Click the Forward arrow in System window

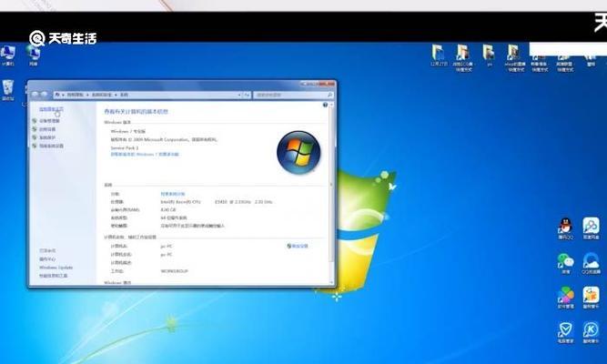tap(44, 95)
